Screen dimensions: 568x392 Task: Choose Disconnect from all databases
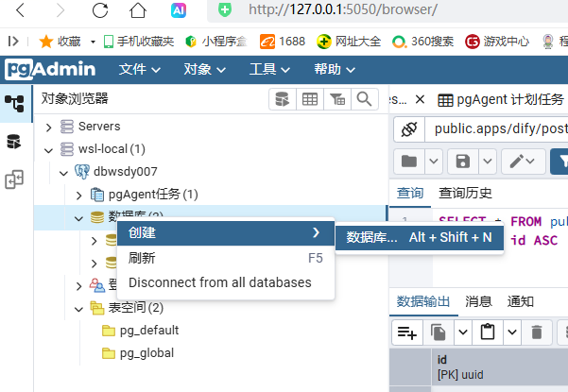tap(225, 282)
